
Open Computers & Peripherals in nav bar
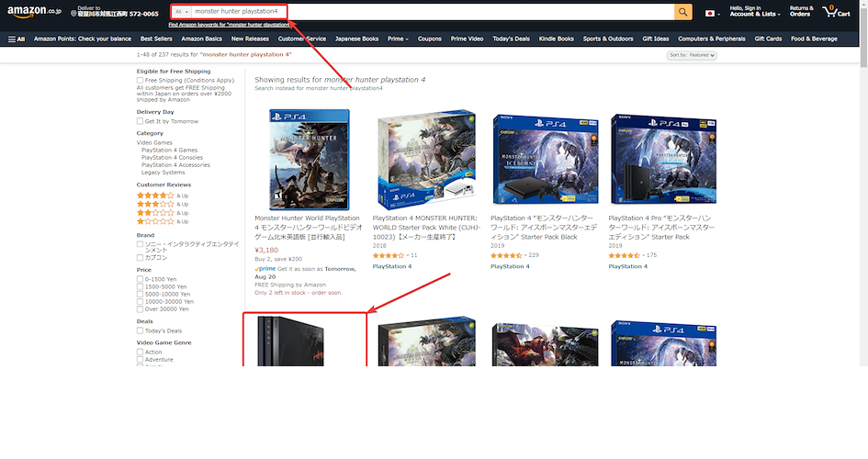point(711,39)
